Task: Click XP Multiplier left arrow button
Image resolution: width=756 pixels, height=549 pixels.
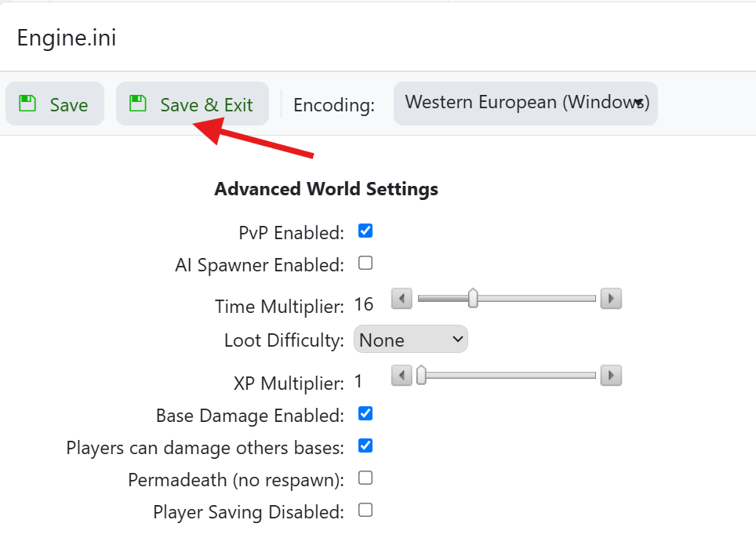Action: click(x=401, y=376)
